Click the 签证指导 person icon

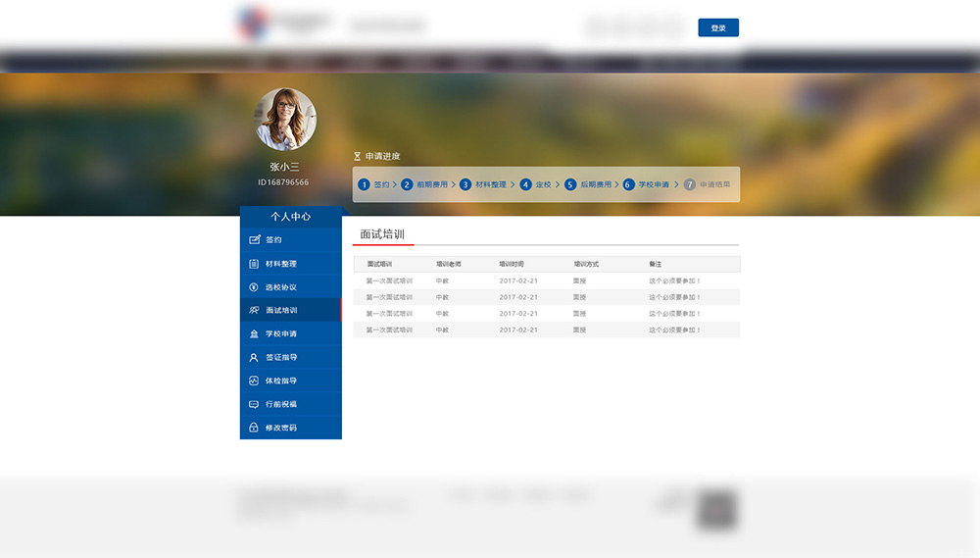pyautogui.click(x=254, y=358)
